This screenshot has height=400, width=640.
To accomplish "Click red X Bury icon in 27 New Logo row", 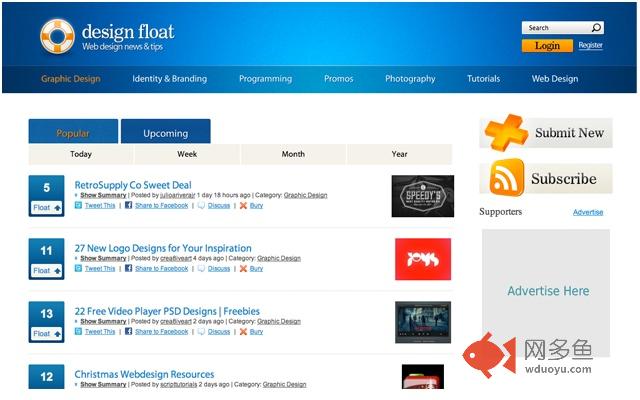I will point(243,268).
